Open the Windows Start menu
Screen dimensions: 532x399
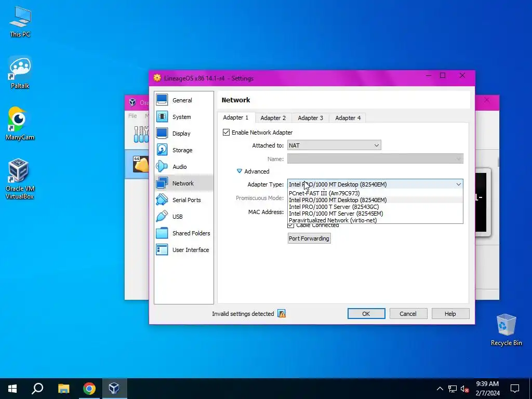12,389
